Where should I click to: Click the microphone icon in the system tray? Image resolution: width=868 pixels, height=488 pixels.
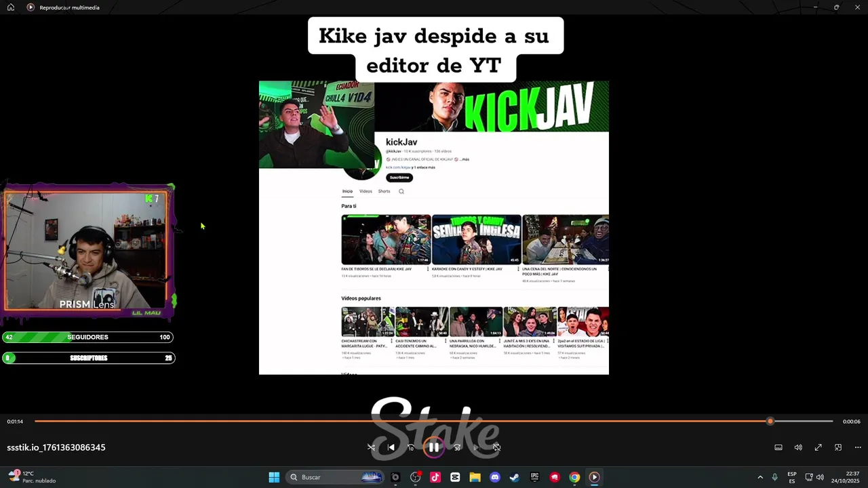tap(774, 477)
